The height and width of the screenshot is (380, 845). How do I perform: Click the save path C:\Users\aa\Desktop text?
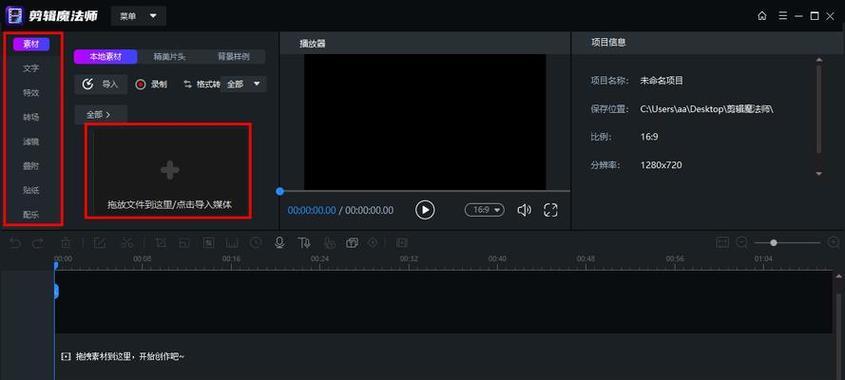coord(707,109)
